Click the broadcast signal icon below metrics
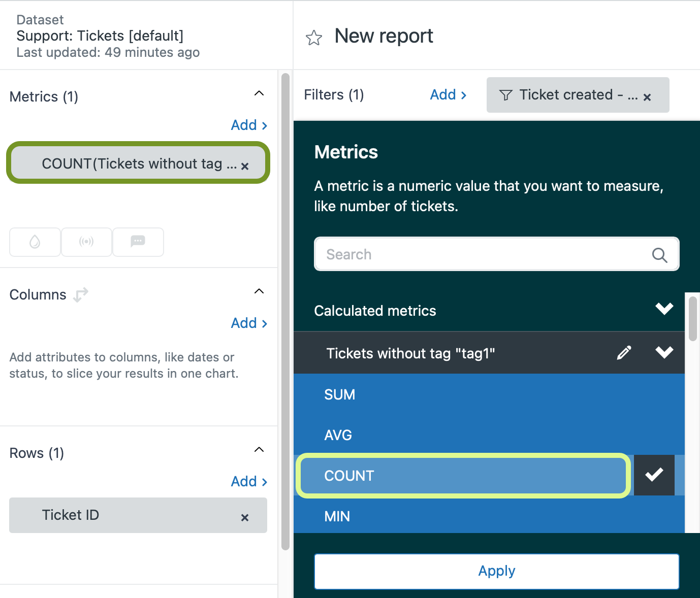The height and width of the screenshot is (598, 700). point(86,242)
